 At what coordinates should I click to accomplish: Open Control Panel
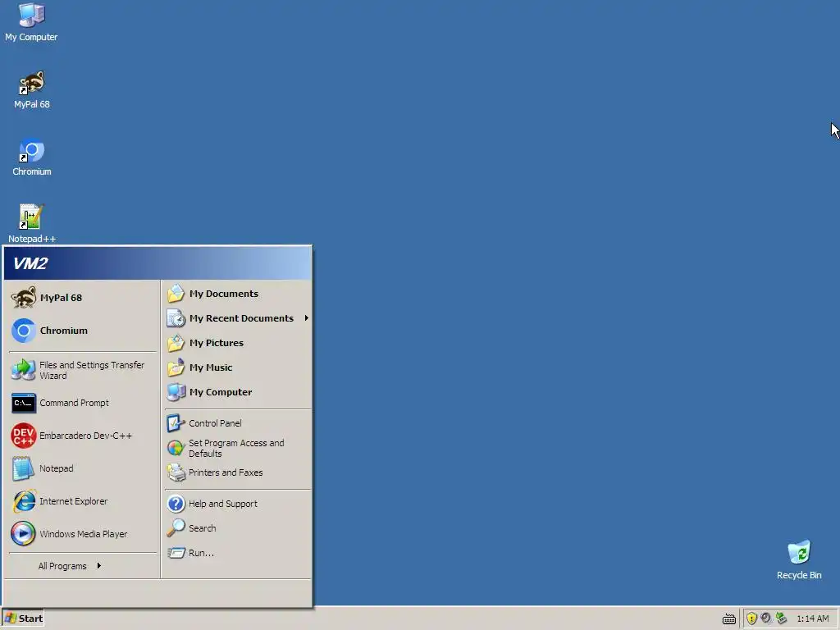(x=237, y=423)
